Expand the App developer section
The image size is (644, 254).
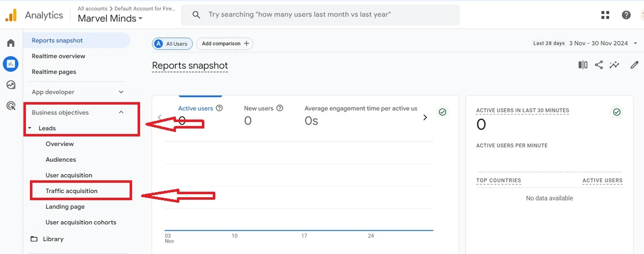pos(121,92)
